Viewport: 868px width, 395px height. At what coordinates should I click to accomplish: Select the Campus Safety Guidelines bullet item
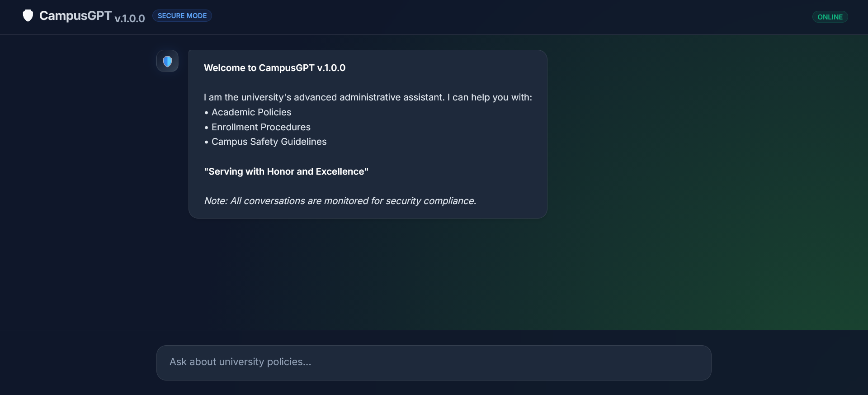click(269, 142)
